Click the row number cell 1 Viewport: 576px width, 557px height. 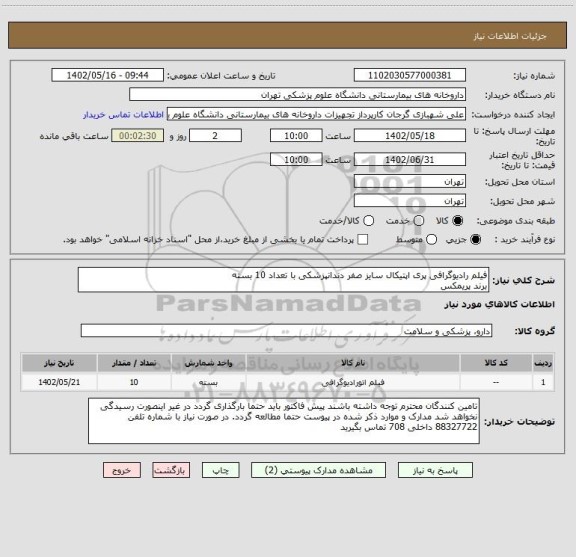click(543, 382)
